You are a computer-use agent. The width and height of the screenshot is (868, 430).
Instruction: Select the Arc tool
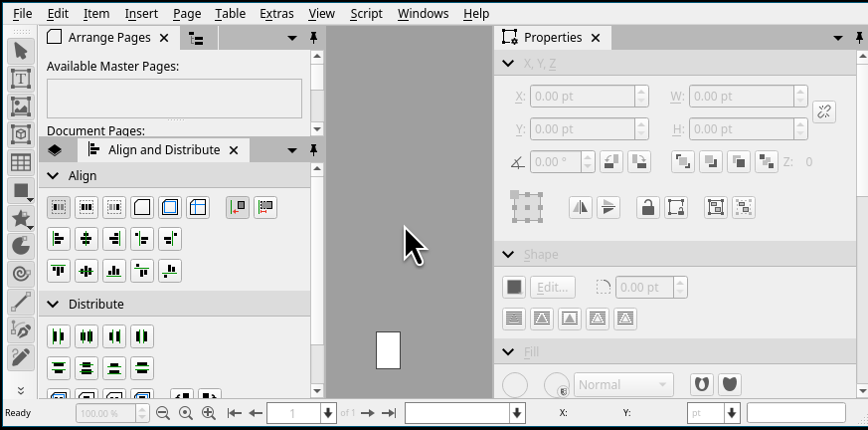click(20, 245)
